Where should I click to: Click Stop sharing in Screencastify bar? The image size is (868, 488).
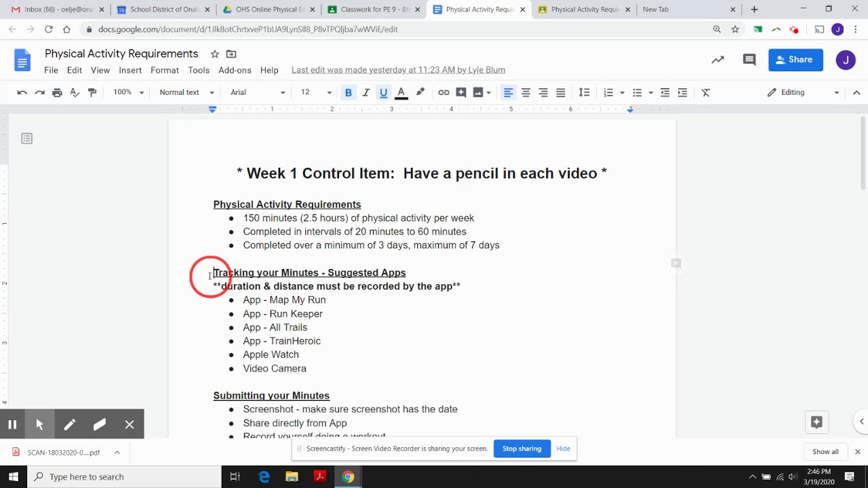tap(521, 449)
